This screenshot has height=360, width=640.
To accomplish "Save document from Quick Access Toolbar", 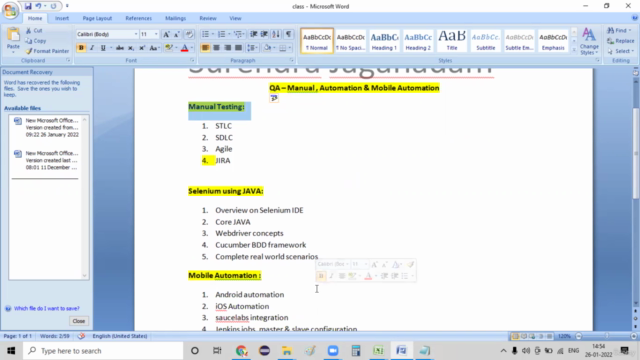I will [28, 6].
